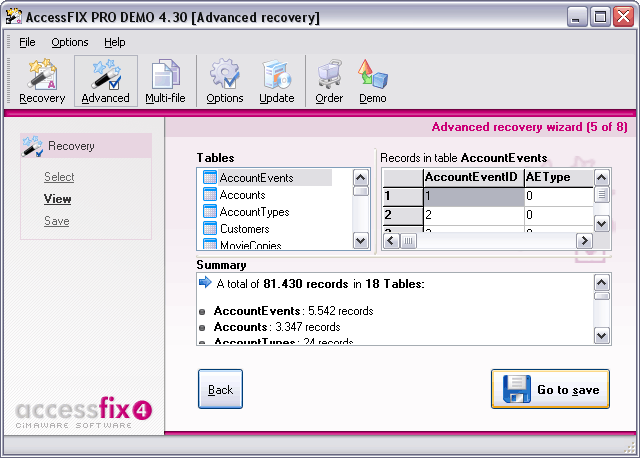Open the Help menu
640x458 pixels.
click(x=115, y=42)
